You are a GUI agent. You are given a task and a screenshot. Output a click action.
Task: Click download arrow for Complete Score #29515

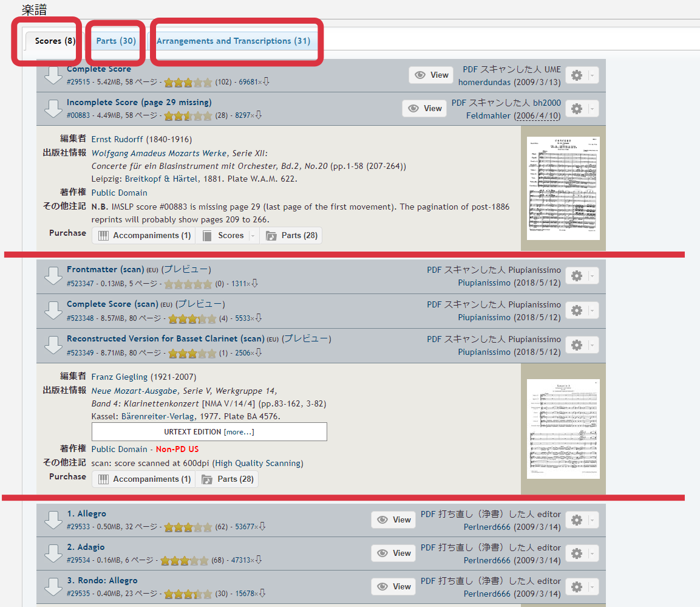click(54, 75)
